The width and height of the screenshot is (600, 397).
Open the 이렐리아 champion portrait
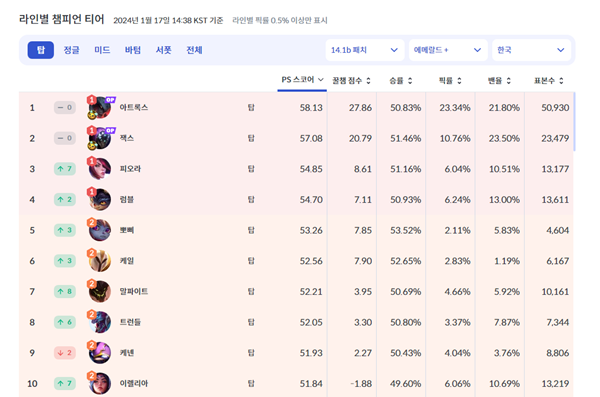tap(100, 383)
